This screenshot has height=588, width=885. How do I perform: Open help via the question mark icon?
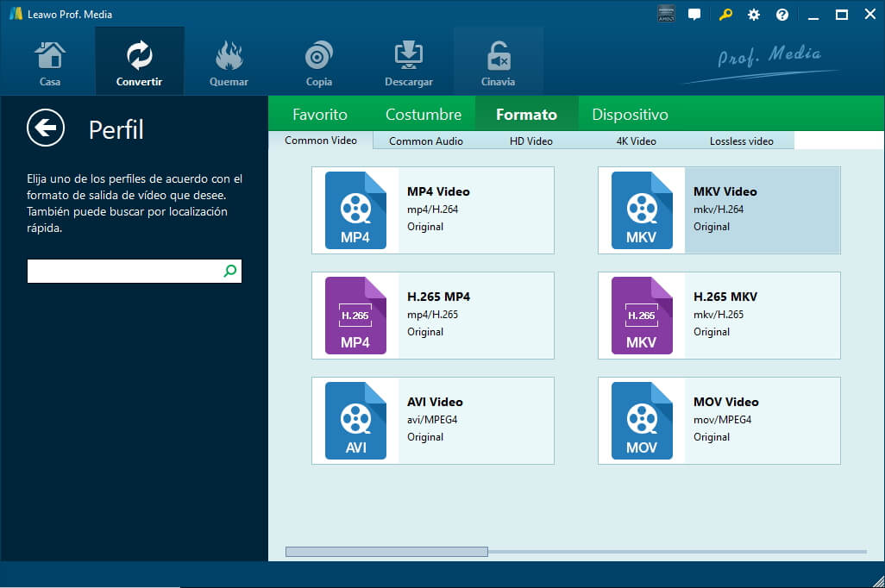(782, 15)
